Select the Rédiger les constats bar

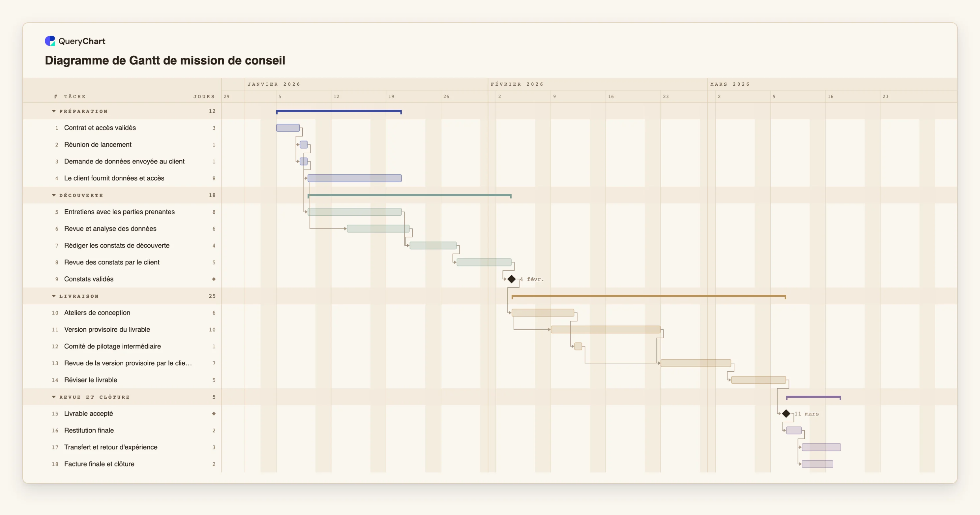[x=433, y=246]
